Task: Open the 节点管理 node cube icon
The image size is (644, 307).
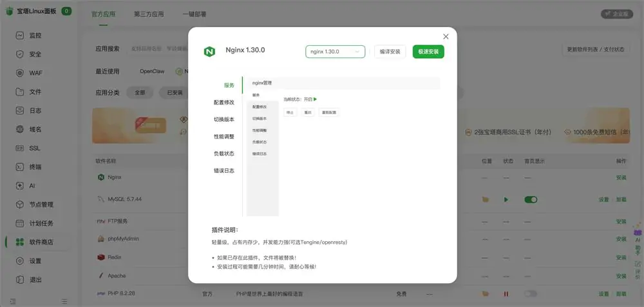Action: 20,204
